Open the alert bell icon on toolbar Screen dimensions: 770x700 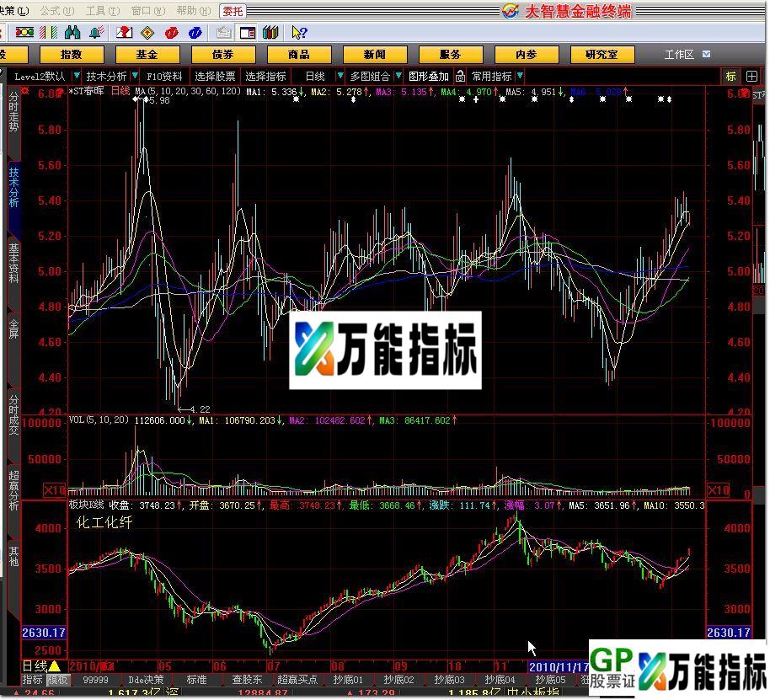coord(95,32)
